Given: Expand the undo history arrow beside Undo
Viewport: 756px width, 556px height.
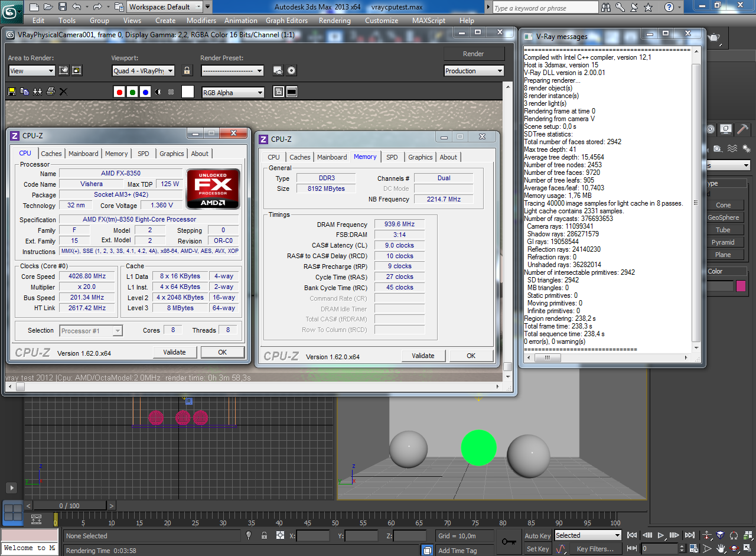Looking at the screenshot, I should click(x=86, y=7).
